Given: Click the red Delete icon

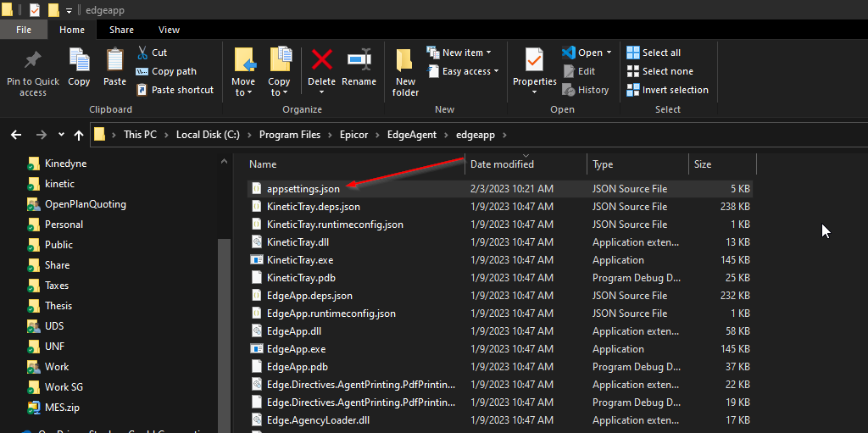Looking at the screenshot, I should pyautogui.click(x=321, y=61).
